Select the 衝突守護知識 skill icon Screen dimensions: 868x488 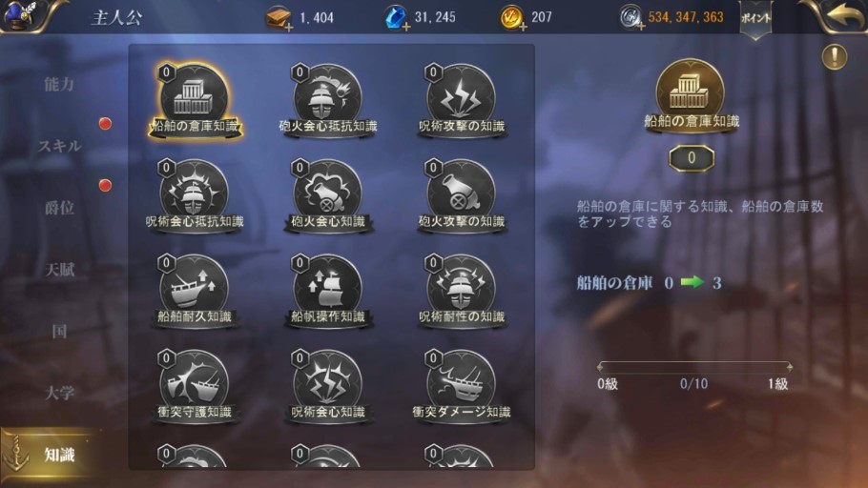(194, 384)
